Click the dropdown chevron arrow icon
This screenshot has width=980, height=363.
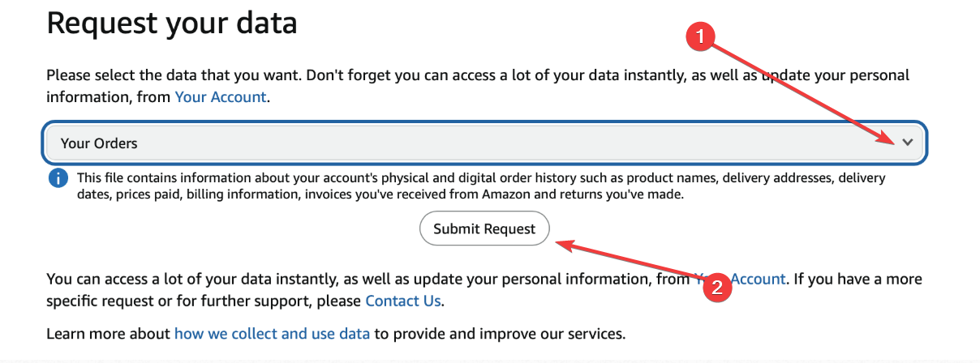tap(907, 143)
